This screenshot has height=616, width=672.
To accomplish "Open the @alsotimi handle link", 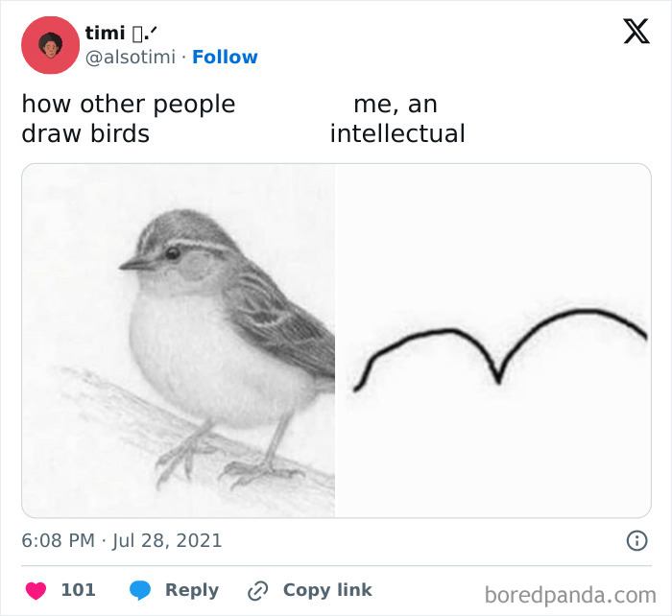I will click(131, 57).
